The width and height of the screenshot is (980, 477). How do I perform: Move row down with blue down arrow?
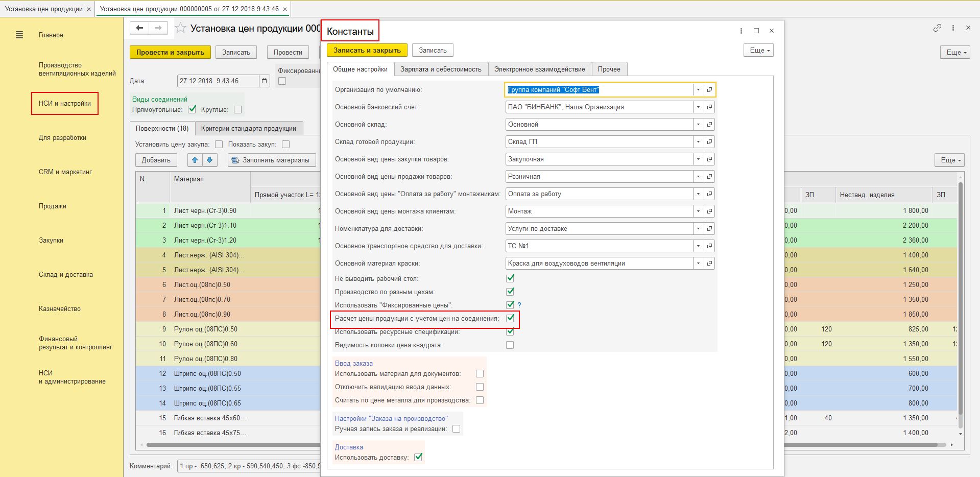(210, 160)
